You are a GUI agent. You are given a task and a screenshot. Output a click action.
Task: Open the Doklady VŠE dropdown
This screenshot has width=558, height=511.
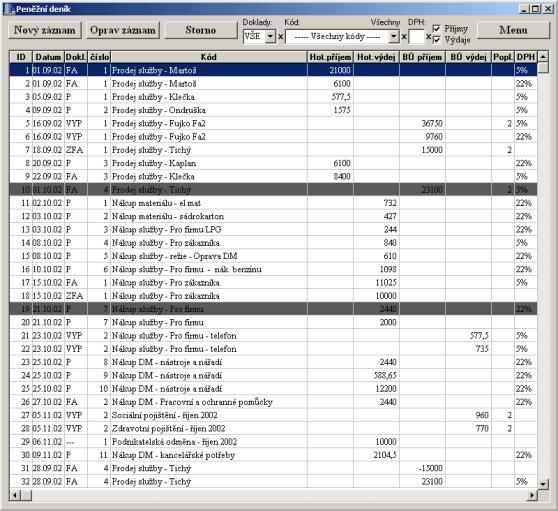pyautogui.click(x=270, y=36)
